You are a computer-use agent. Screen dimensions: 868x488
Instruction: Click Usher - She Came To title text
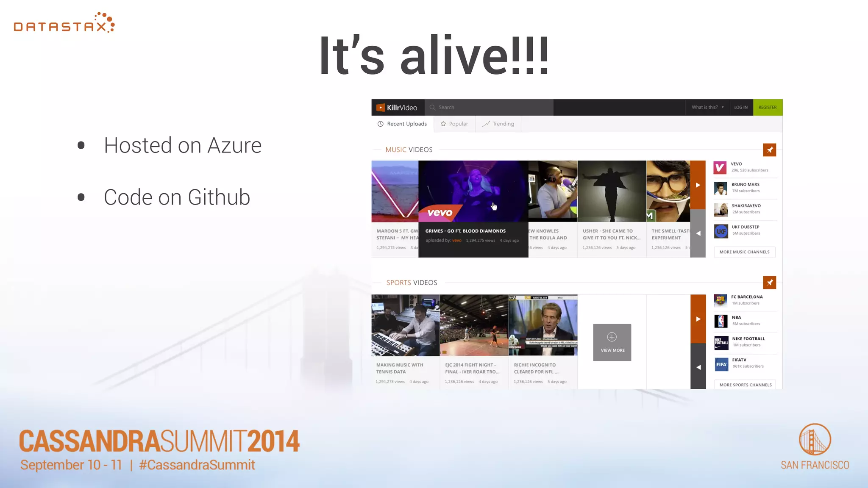click(x=611, y=235)
